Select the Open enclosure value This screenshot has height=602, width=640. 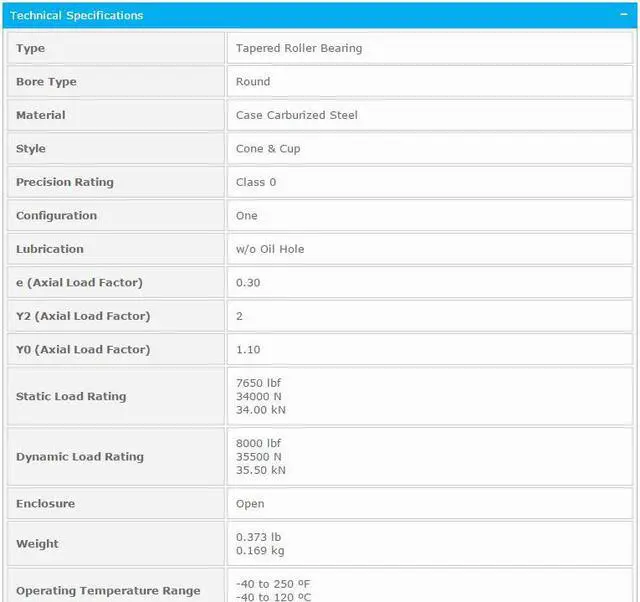pos(250,504)
